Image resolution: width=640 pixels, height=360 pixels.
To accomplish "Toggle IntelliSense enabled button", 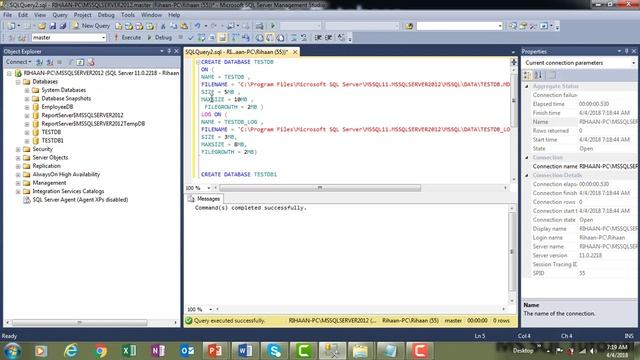I will pyautogui.click(x=222, y=38).
